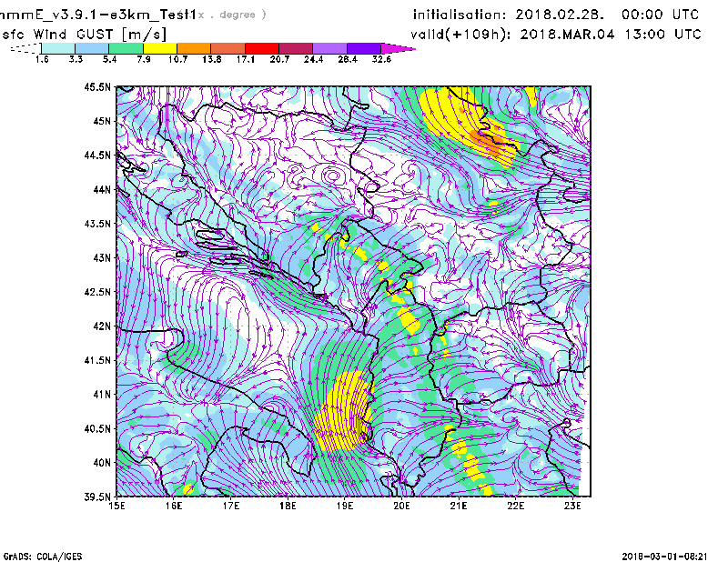The image size is (728, 562).
Task: Click the "GrADS: COLA/IGES" footer text
Action: [43, 557]
